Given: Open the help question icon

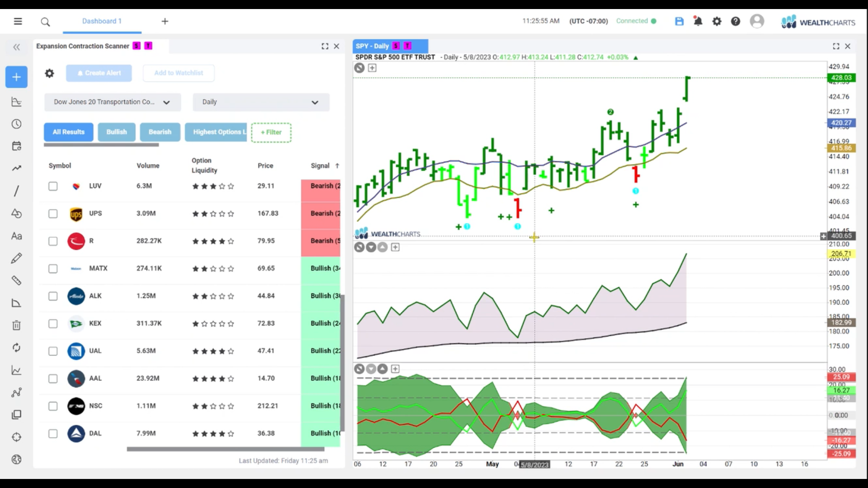Looking at the screenshot, I should (736, 21).
